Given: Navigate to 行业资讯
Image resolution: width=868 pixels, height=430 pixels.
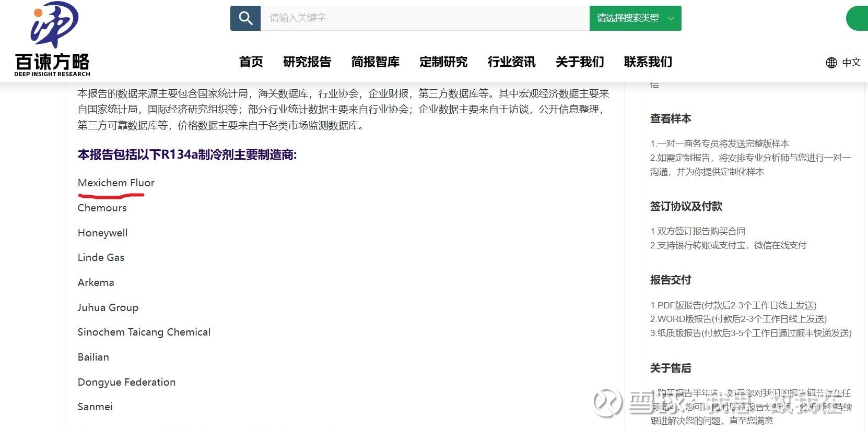Looking at the screenshot, I should click(x=512, y=62).
